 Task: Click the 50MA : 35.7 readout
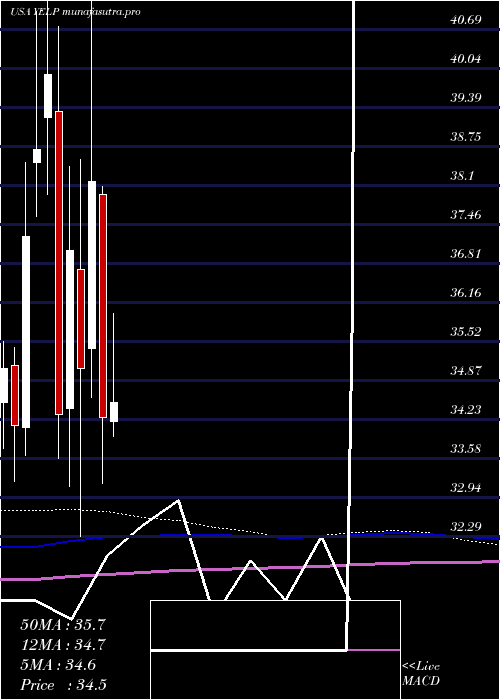[63, 625]
